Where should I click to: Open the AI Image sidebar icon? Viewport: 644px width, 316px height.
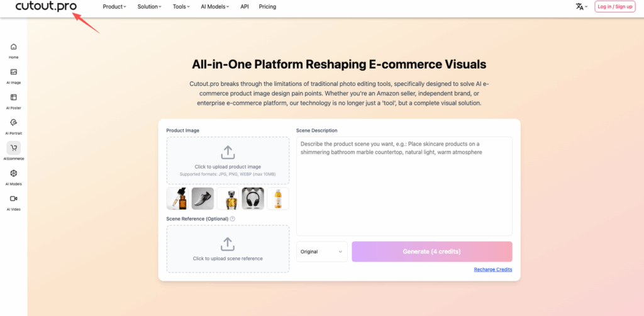[14, 72]
